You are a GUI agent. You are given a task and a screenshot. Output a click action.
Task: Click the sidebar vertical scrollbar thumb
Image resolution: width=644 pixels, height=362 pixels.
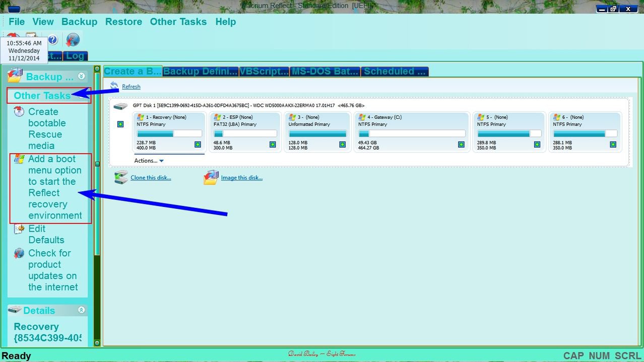[97, 164]
